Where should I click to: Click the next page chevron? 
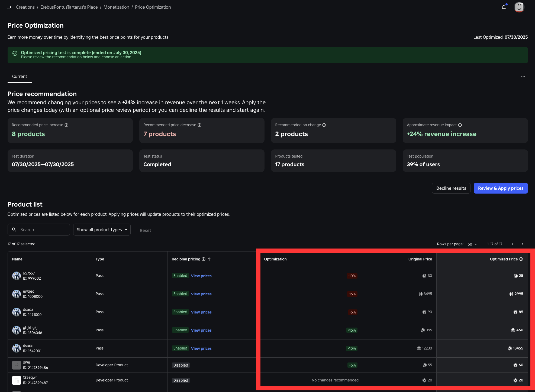(523, 244)
